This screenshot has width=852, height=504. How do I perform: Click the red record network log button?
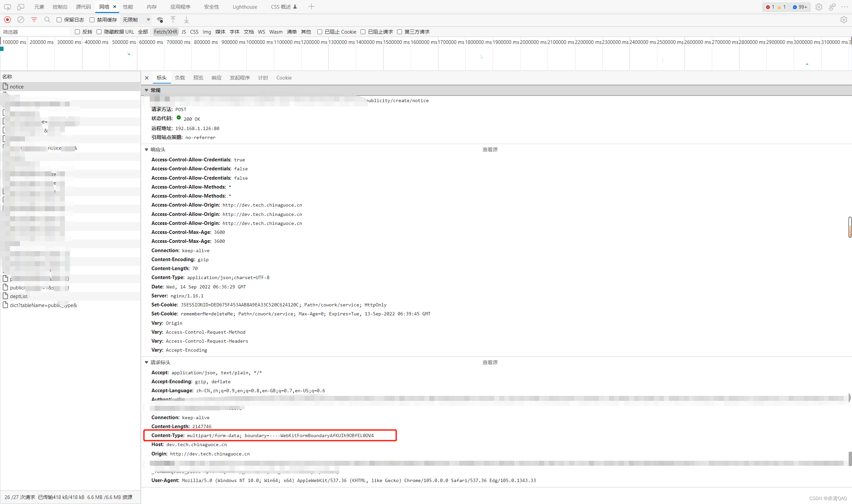pyautogui.click(x=7, y=20)
